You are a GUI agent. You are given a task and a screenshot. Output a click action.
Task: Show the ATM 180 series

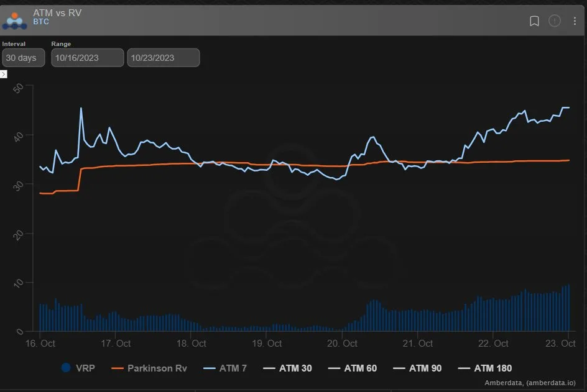click(x=485, y=368)
